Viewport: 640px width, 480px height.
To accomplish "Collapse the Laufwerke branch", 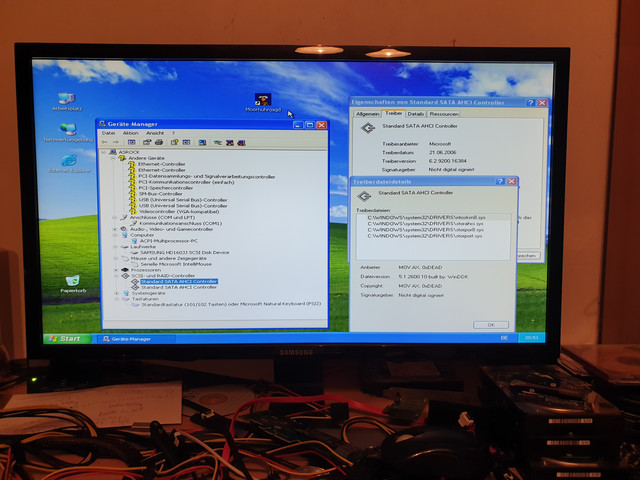I will point(116,247).
